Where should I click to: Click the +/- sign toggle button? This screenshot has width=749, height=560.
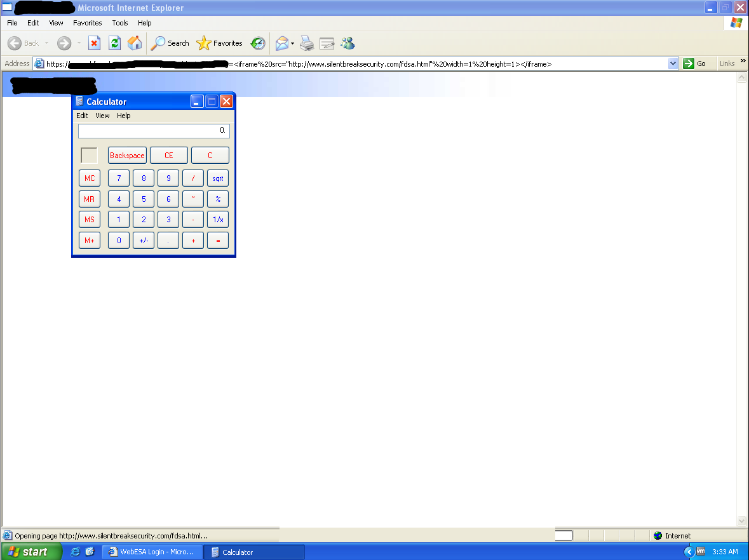[x=144, y=241]
